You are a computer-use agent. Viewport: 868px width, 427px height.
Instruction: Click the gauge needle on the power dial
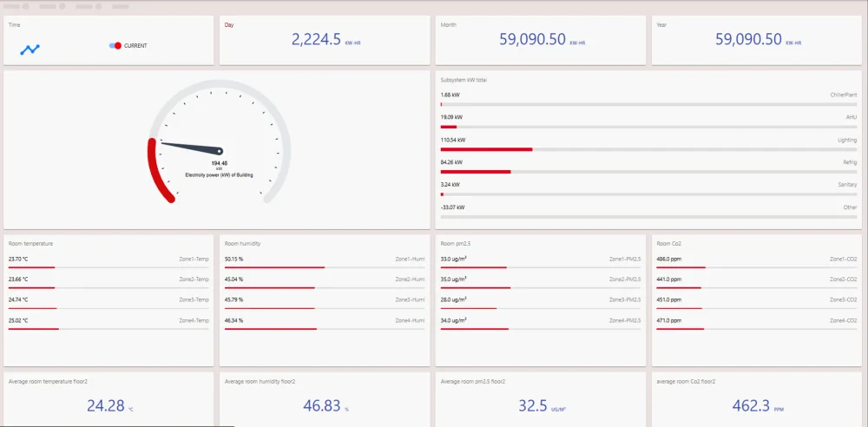(x=191, y=148)
